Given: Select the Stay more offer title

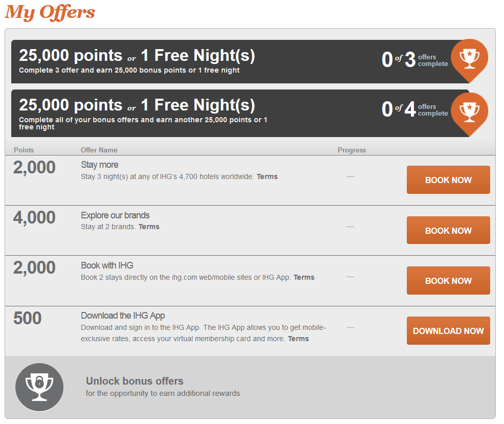Looking at the screenshot, I should 99,165.
